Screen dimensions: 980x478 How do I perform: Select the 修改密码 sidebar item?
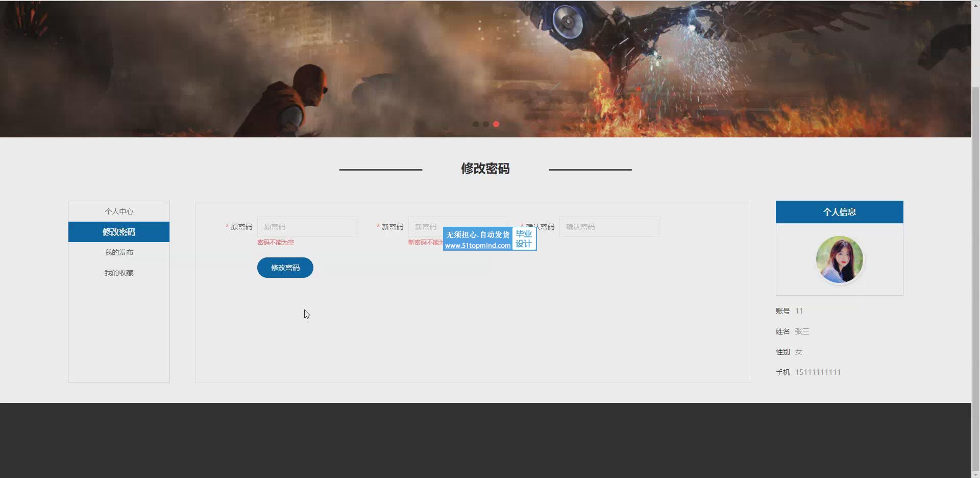click(119, 232)
